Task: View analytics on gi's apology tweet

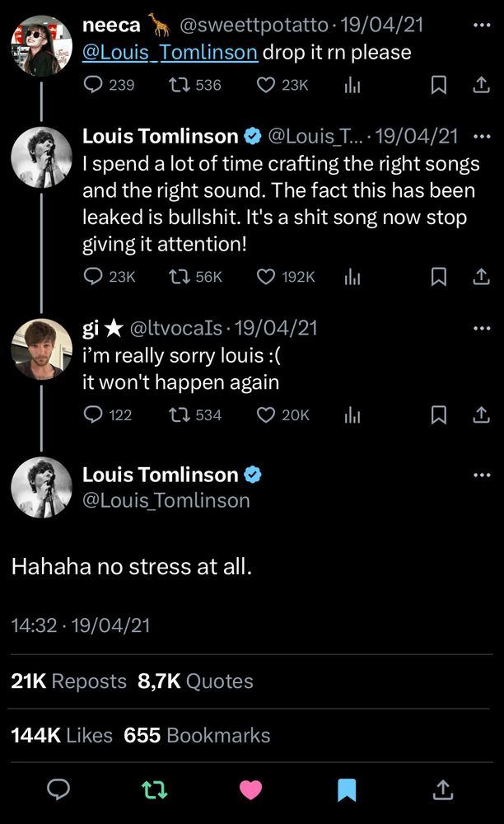Action: (x=352, y=415)
